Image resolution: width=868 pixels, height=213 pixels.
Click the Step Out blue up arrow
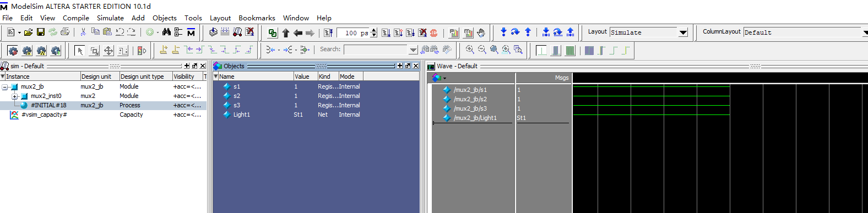pos(528,32)
